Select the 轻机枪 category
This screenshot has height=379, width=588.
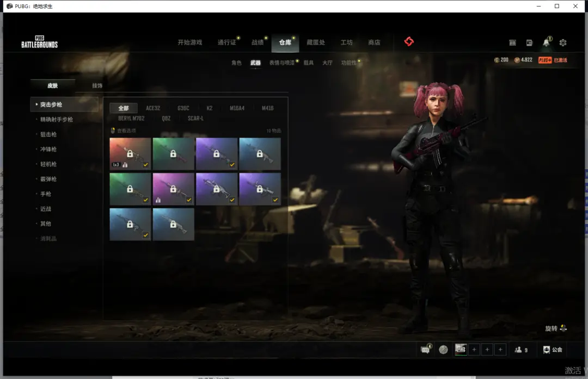tap(48, 164)
